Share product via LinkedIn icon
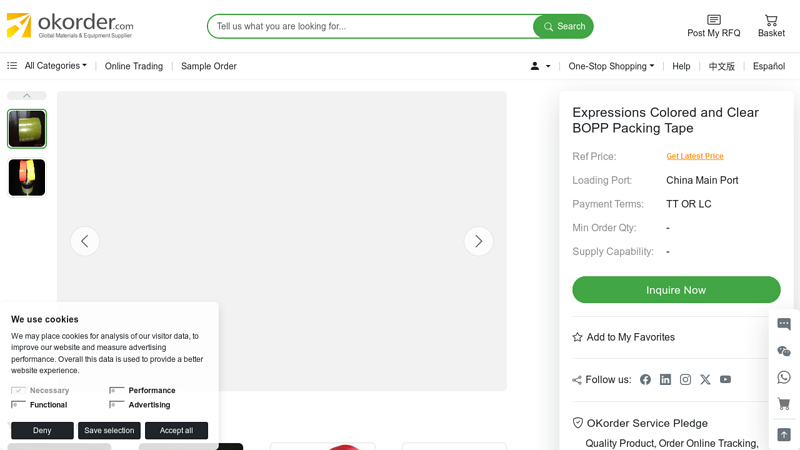This screenshot has width=800, height=450. pyautogui.click(x=665, y=380)
